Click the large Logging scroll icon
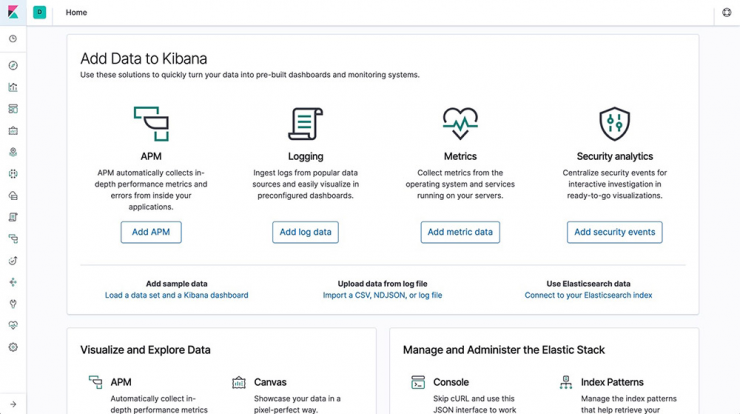Viewport: 740px width, 414px height. (305, 124)
